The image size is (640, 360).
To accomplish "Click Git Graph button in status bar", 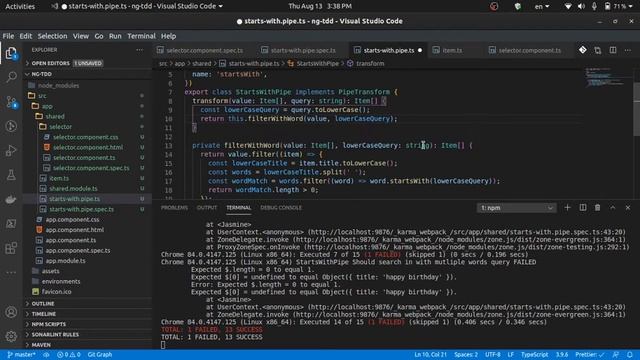I will (100, 355).
